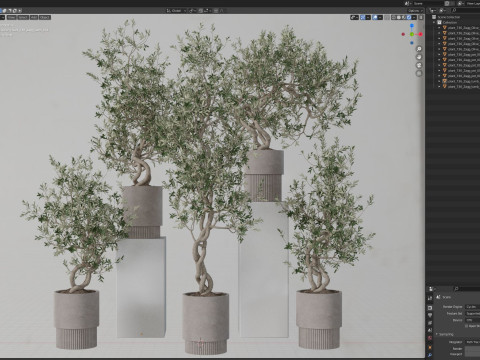
Task: Click the red X axis on navigation gizmo
Action: click(x=421, y=34)
